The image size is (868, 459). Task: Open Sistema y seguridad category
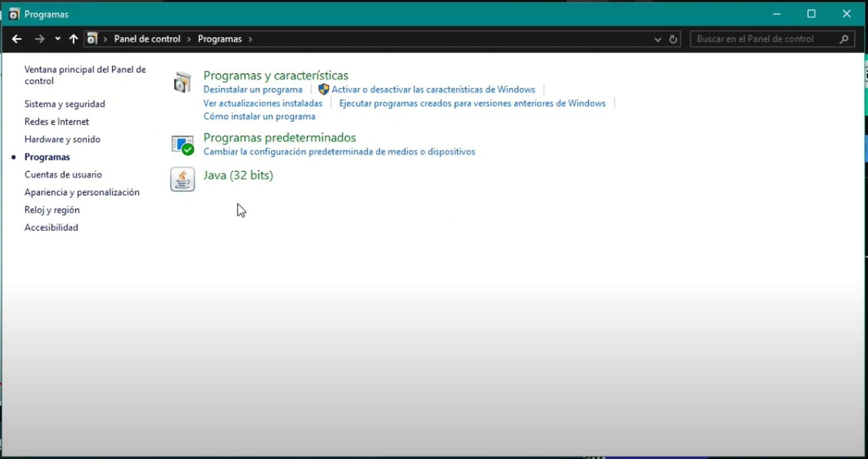64,104
